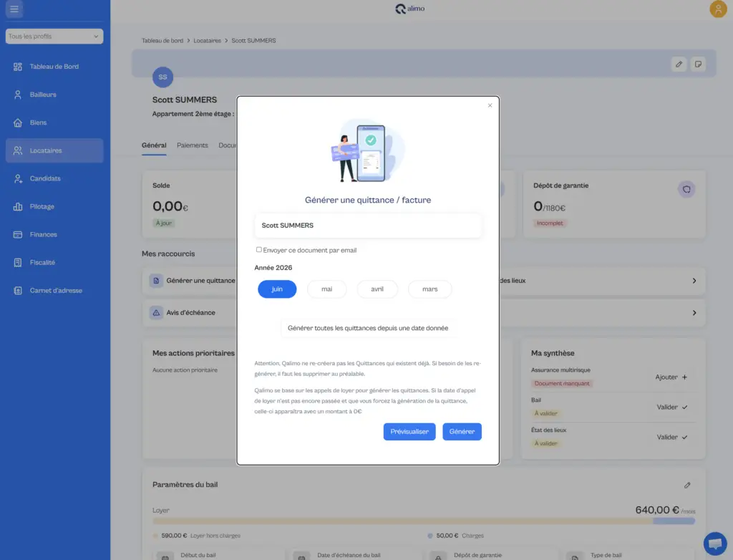
Task: Select the mai month pill
Action: (326, 289)
